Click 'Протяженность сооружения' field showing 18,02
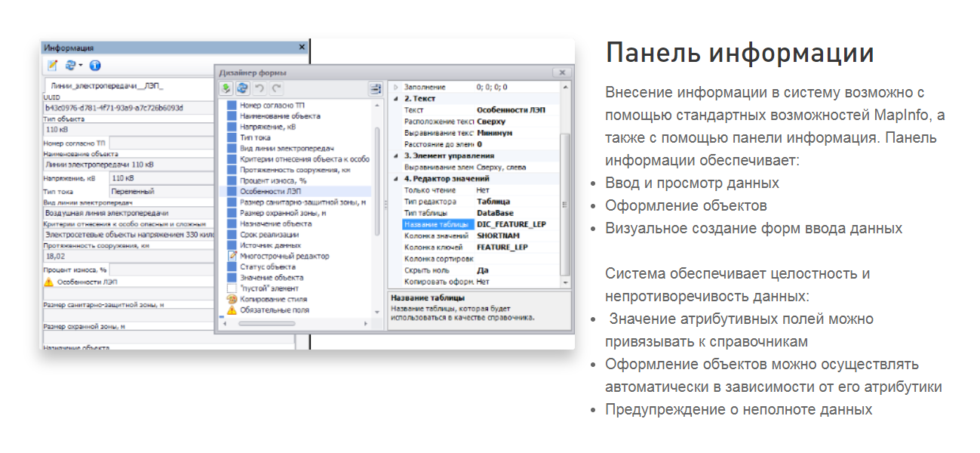 pyautogui.click(x=128, y=256)
